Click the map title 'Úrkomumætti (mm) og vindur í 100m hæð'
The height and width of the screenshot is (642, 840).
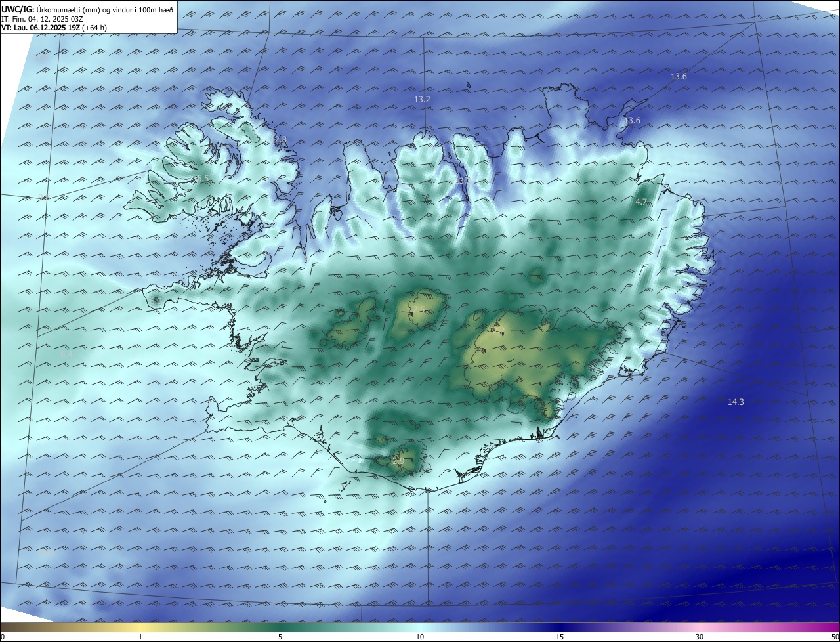[105, 9]
